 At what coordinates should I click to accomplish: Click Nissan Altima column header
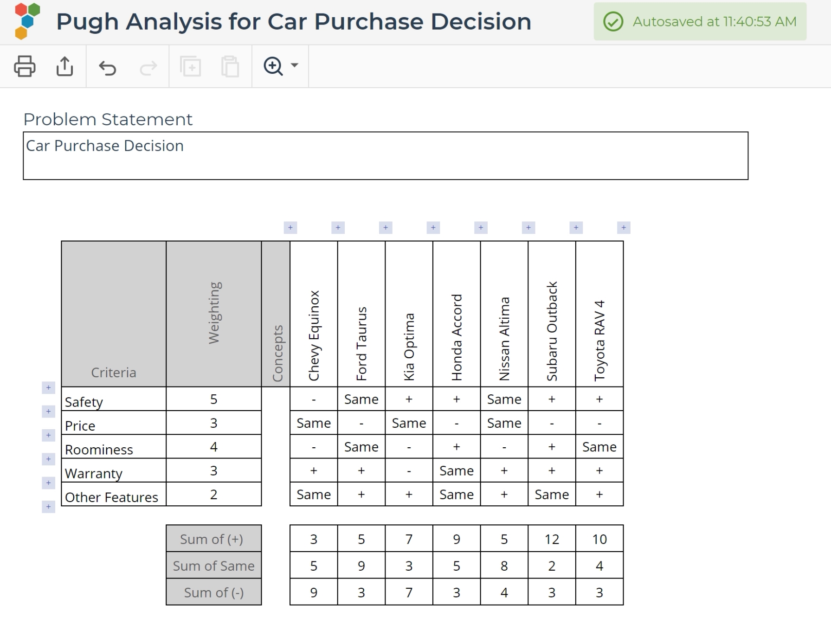pyautogui.click(x=504, y=314)
